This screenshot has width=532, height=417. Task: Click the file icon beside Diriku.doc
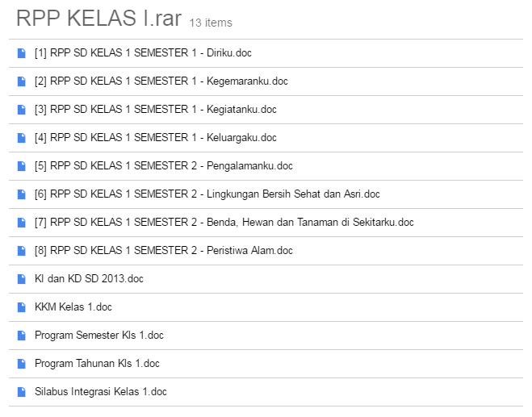click(x=21, y=53)
